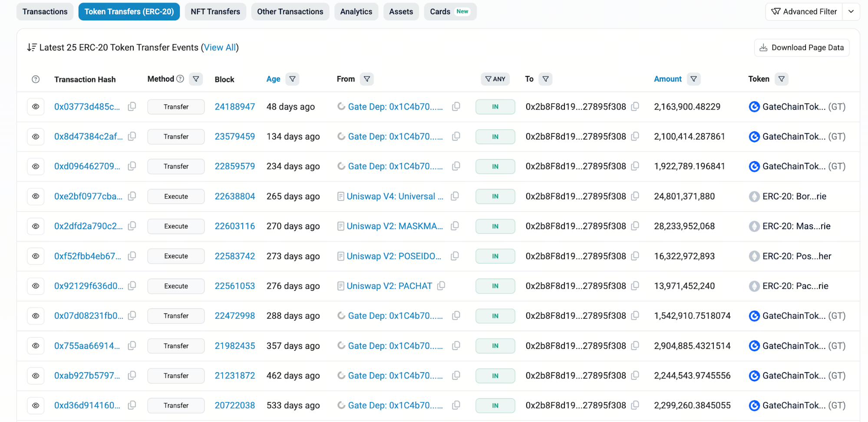Click the Download Page Data button
868x422 pixels.
pyautogui.click(x=802, y=48)
